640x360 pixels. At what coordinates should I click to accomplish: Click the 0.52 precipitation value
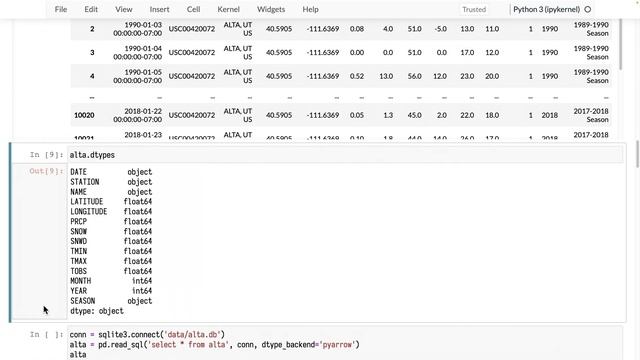point(357,76)
